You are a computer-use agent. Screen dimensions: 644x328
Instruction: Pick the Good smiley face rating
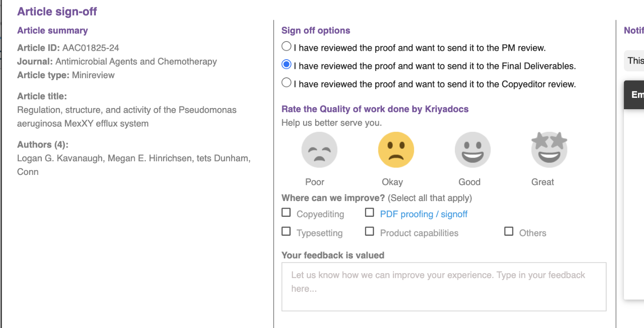pos(473,150)
